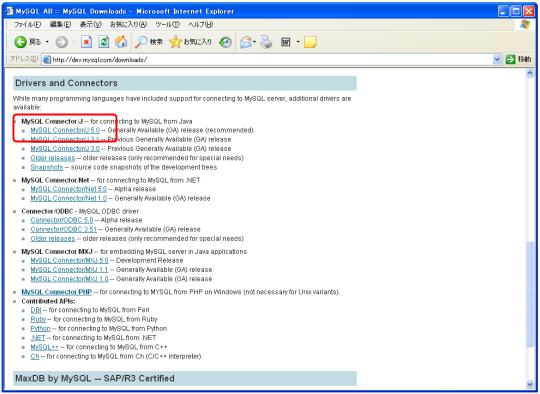Open the Snapshots link

[47, 167]
